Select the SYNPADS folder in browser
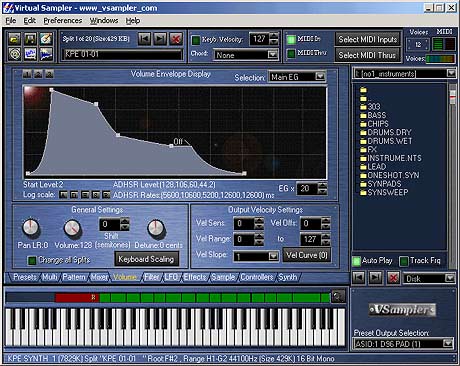The height and width of the screenshot is (366, 460). 384,184
